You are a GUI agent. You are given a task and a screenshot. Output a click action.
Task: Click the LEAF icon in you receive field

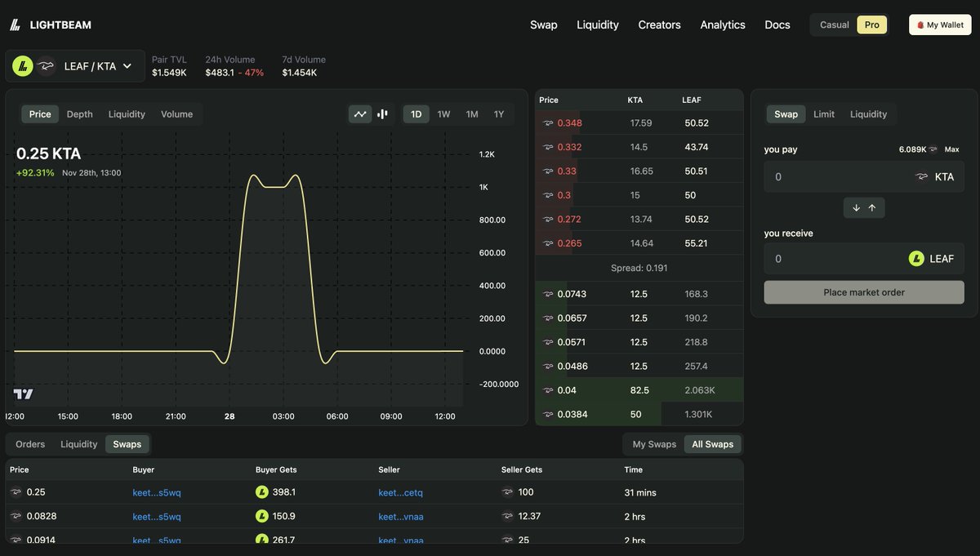(917, 259)
